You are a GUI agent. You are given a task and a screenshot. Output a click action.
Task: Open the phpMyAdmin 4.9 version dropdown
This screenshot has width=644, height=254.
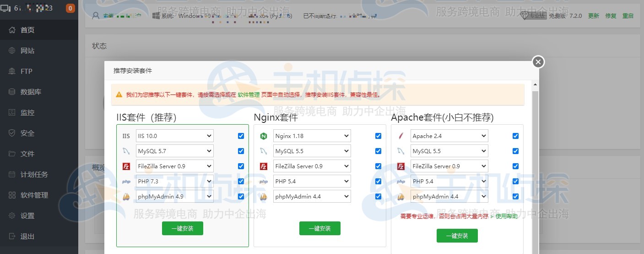point(175,196)
